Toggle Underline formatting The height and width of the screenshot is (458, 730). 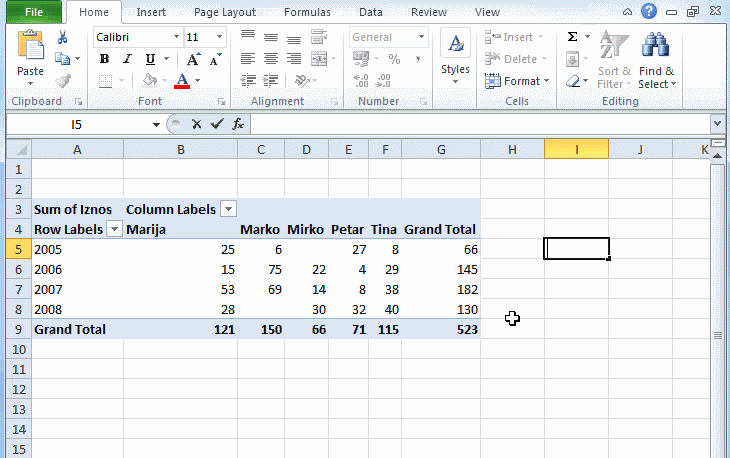coord(150,59)
